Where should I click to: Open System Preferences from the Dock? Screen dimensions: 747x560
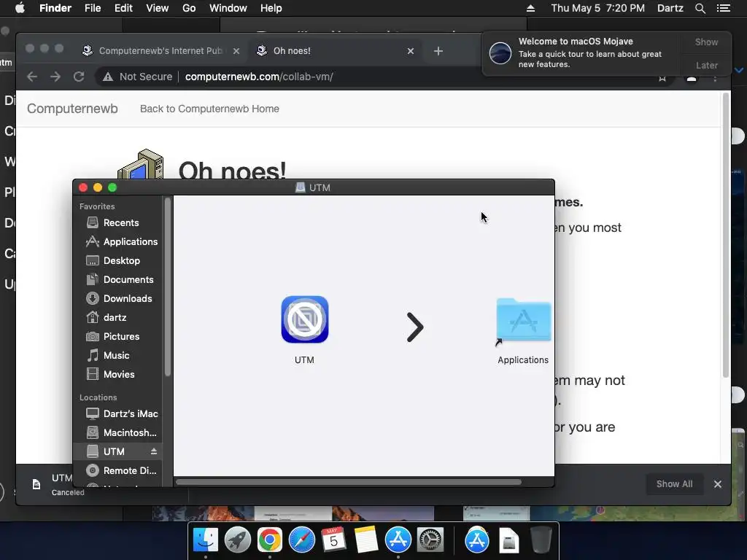(x=430, y=540)
